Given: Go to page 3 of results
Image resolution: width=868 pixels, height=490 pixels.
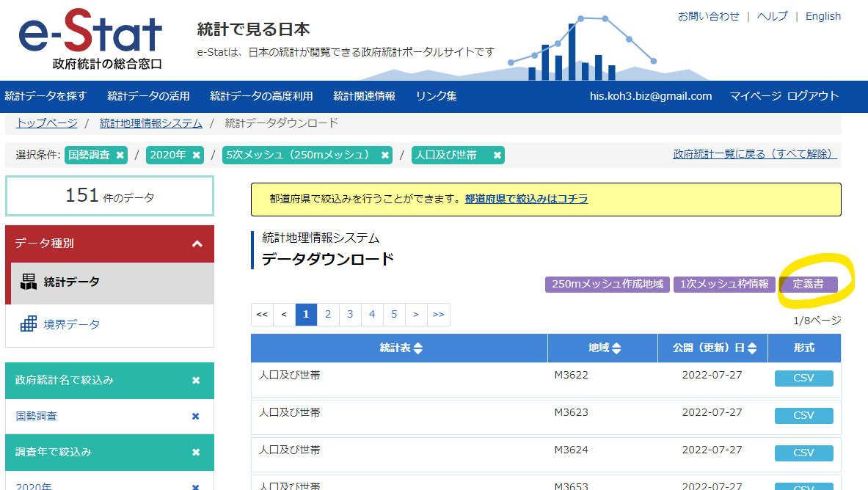Looking at the screenshot, I should tap(350, 314).
